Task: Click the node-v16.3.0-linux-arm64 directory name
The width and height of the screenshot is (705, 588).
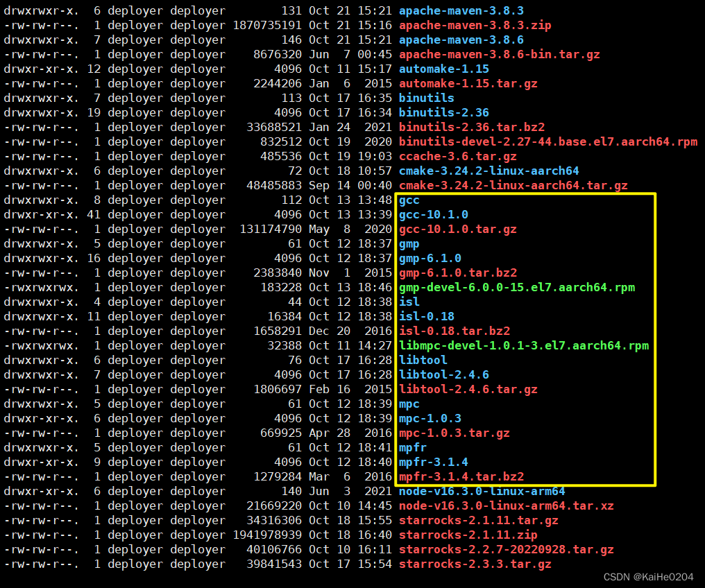Action: [482, 491]
